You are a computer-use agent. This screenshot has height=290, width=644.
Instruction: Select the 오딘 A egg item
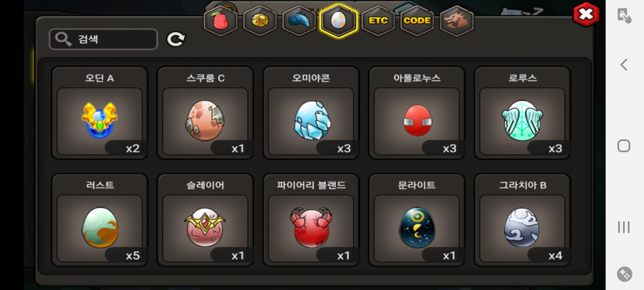[100, 113]
